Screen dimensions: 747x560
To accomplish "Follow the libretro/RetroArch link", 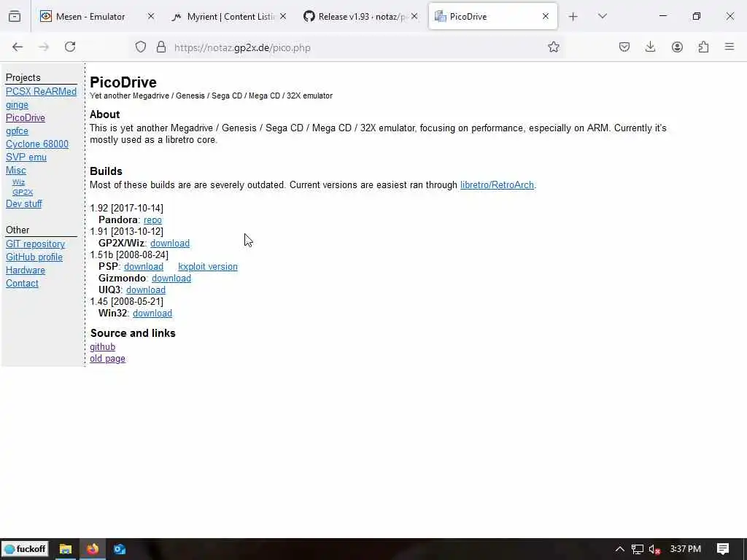I will point(497,184).
